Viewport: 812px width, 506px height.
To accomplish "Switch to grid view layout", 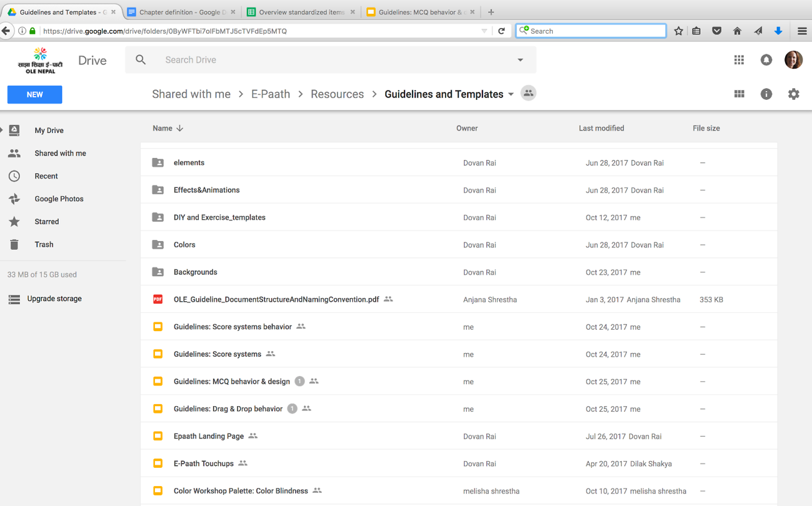I will [739, 94].
